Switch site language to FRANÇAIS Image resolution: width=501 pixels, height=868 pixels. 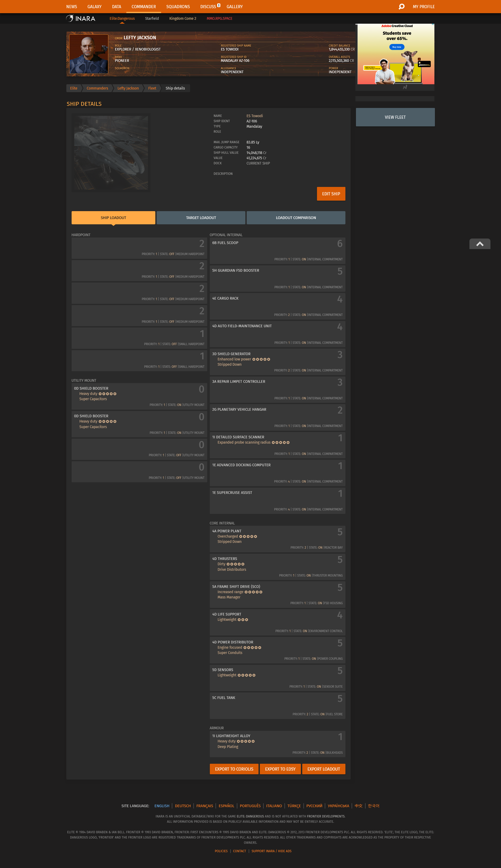204,806
